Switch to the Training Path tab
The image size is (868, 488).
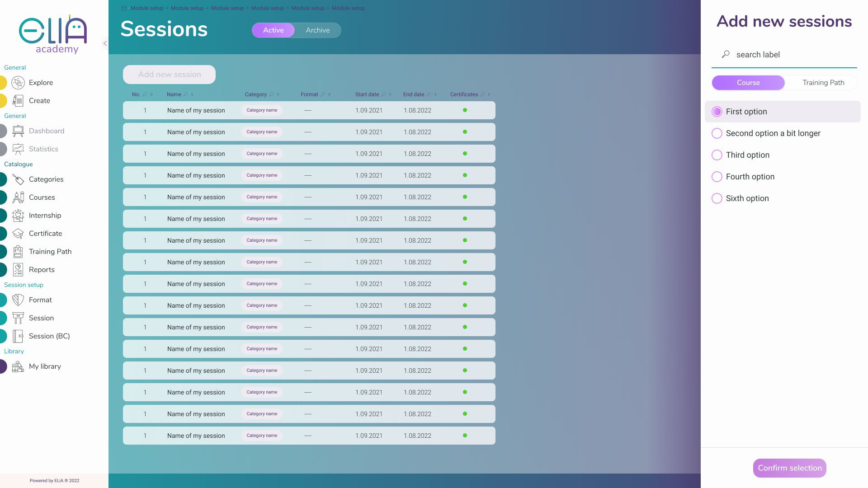click(x=823, y=83)
